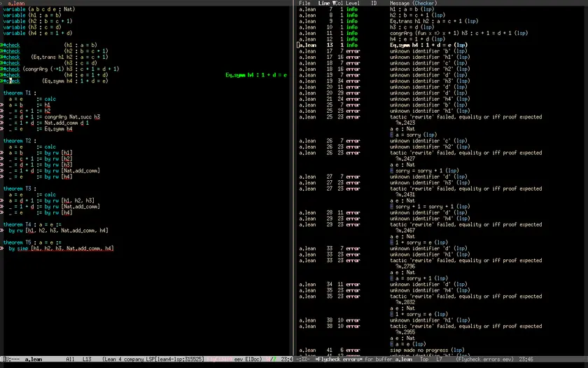588x368 pixels.
Task: Click the fringe marker beside '#check (Eq.trans h1 h2'
Action: 2,57
